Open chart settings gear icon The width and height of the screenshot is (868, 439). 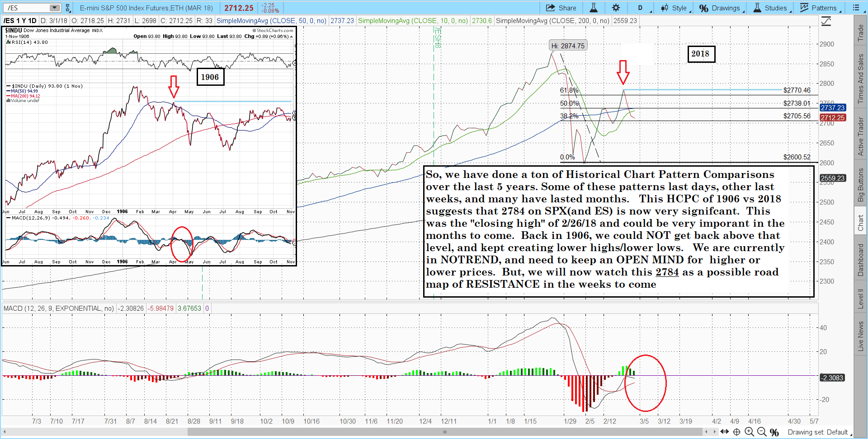coord(616,8)
